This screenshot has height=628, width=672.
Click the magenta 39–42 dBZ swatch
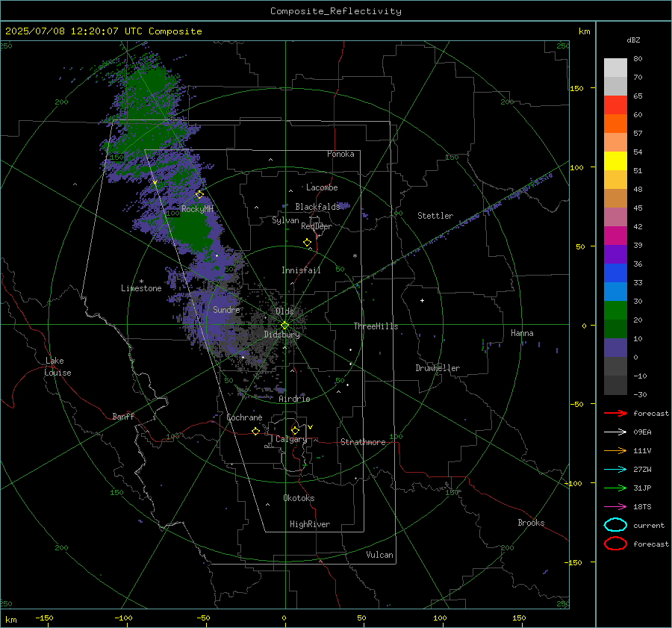(615, 236)
